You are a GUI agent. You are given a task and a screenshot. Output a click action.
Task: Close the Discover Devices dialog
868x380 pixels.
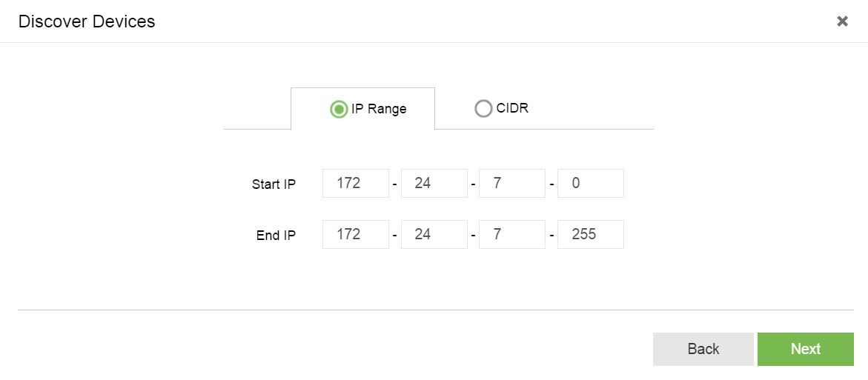pos(842,21)
